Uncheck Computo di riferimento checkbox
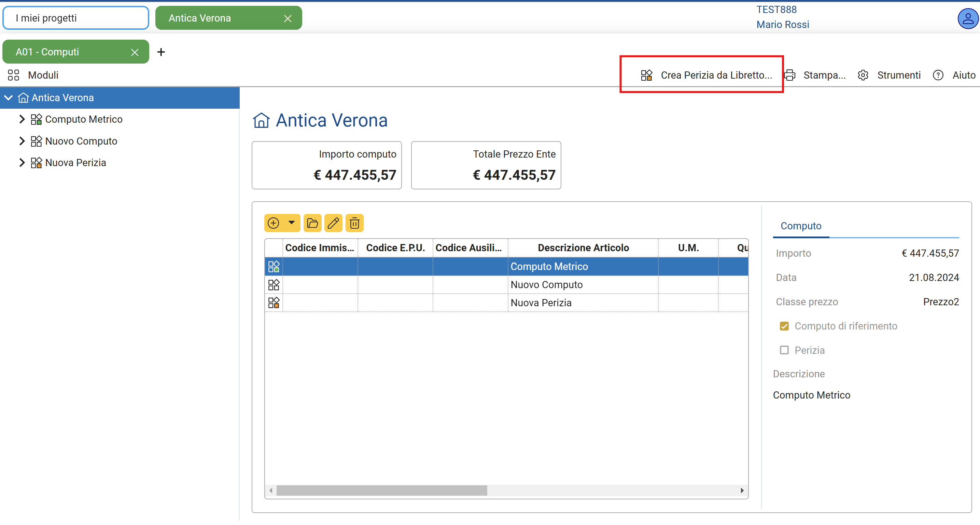The width and height of the screenshot is (980, 525). click(784, 326)
